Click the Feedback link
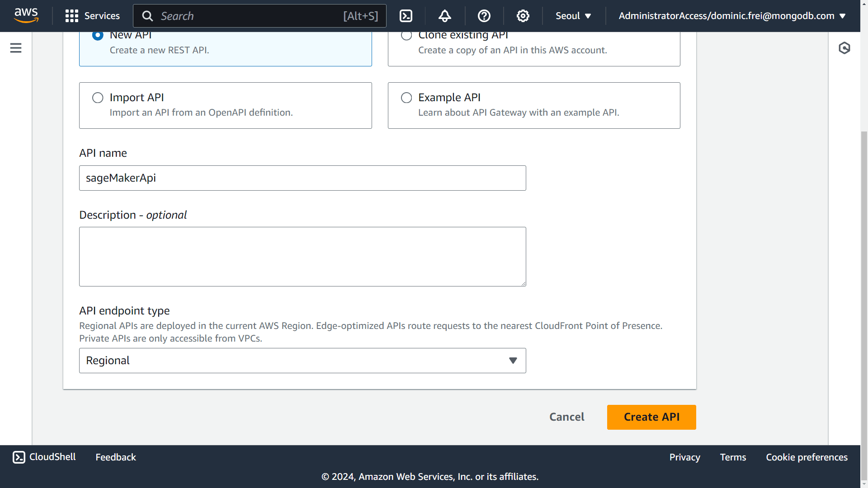Screen dimensions: 868x488 click(x=116, y=457)
